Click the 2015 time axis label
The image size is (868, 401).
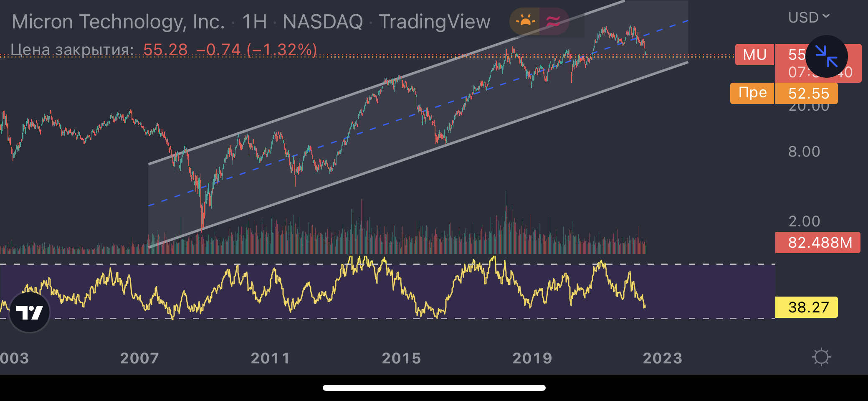(x=401, y=358)
